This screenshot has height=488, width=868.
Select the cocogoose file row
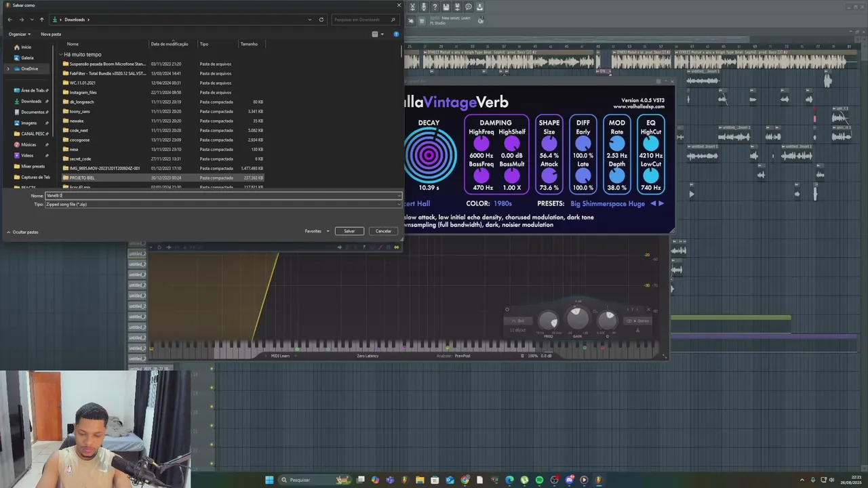point(163,140)
